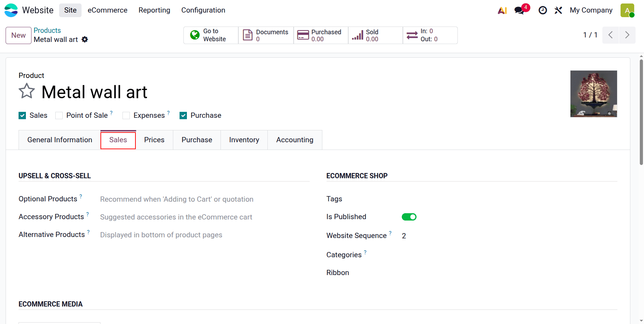Open the developer tools wrench icon
644x324 pixels.
(558, 10)
